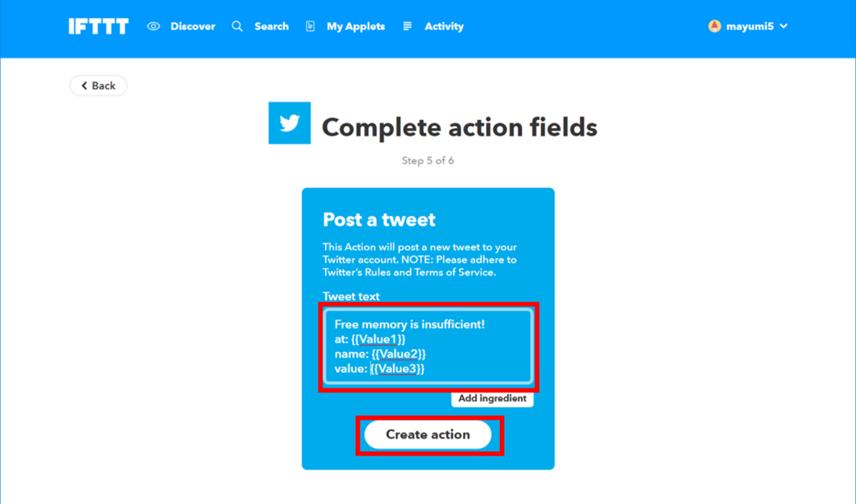
Task: Click the Free memory is insufficient line
Action: pos(410,324)
